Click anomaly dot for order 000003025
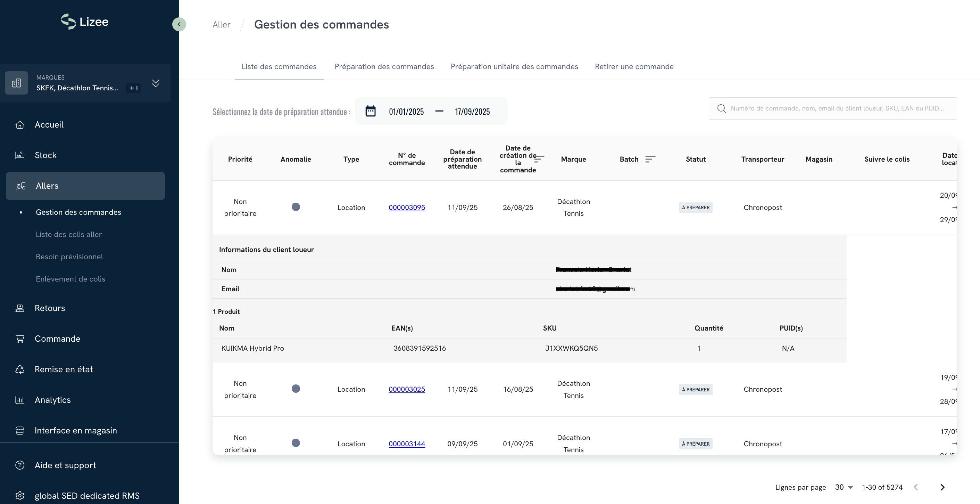This screenshot has height=504, width=980. click(x=296, y=389)
